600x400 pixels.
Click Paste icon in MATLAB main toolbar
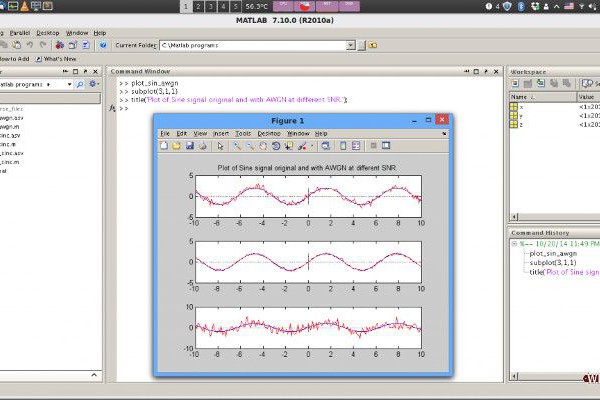pos(16,45)
